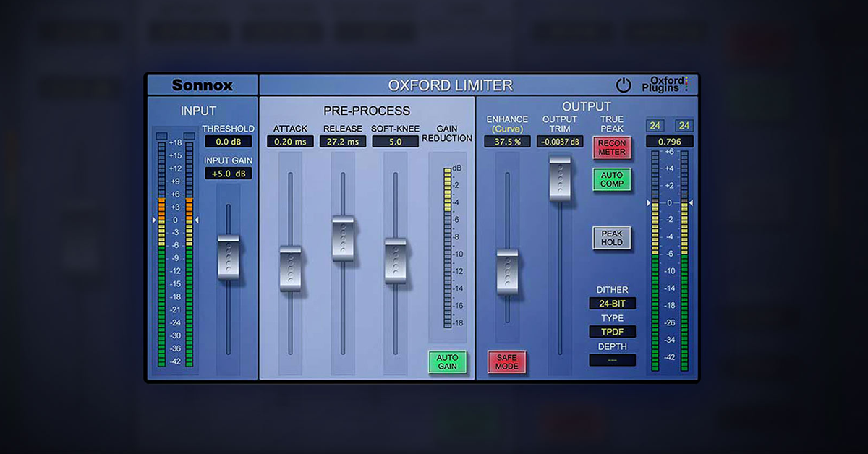
Task: Toggle the Safe Mode button
Action: pyautogui.click(x=506, y=362)
